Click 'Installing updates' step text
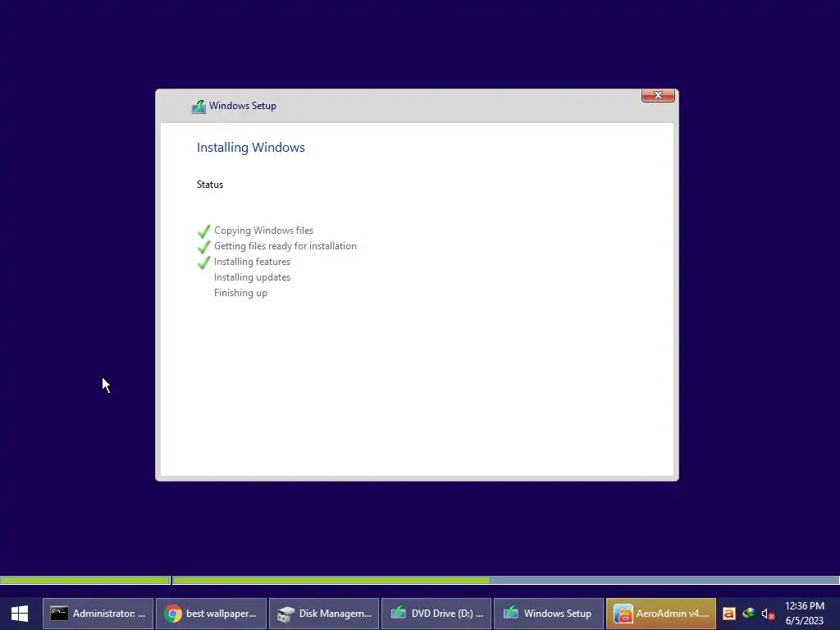 tap(253, 277)
